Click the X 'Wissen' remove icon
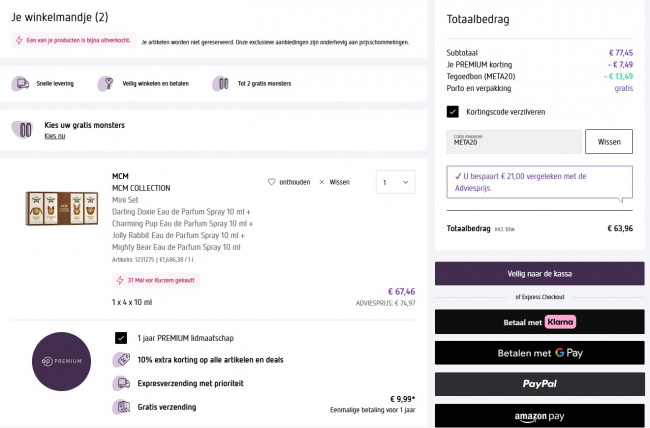 (321, 182)
